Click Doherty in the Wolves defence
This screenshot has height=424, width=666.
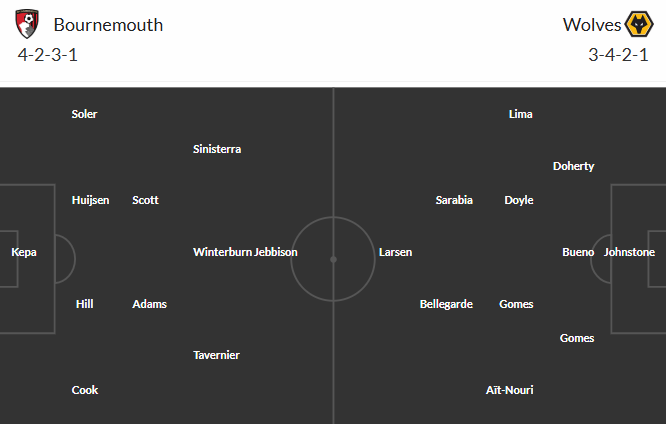[573, 166]
